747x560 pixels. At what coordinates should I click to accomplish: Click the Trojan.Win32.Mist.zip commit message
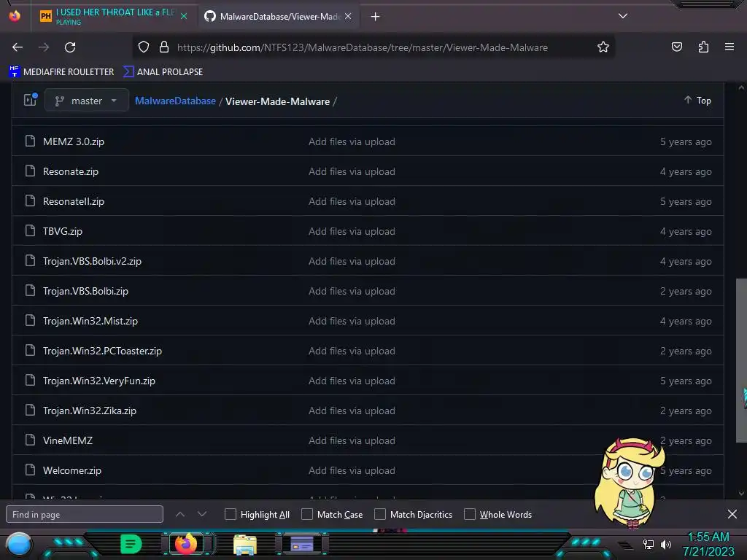pos(352,321)
